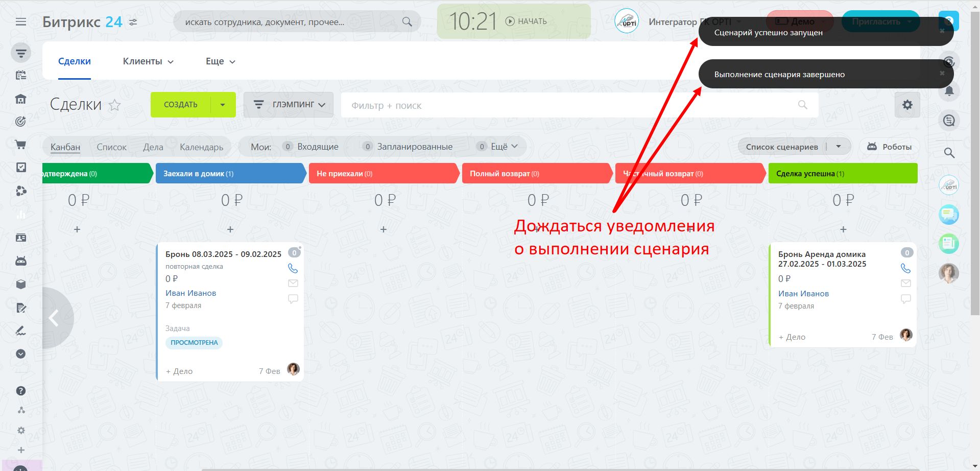Image resolution: width=980 pixels, height=471 pixels.
Task: Click the СОЗДАТЬ button
Action: (180, 105)
